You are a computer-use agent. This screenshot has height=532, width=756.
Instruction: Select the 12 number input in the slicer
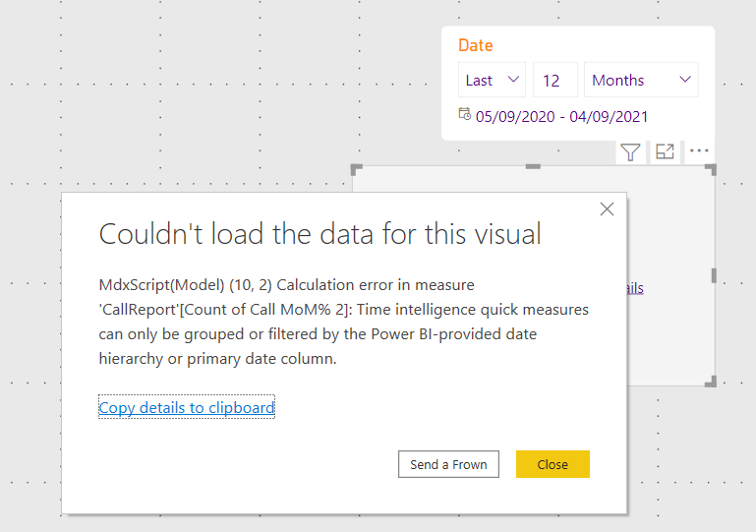coord(554,80)
